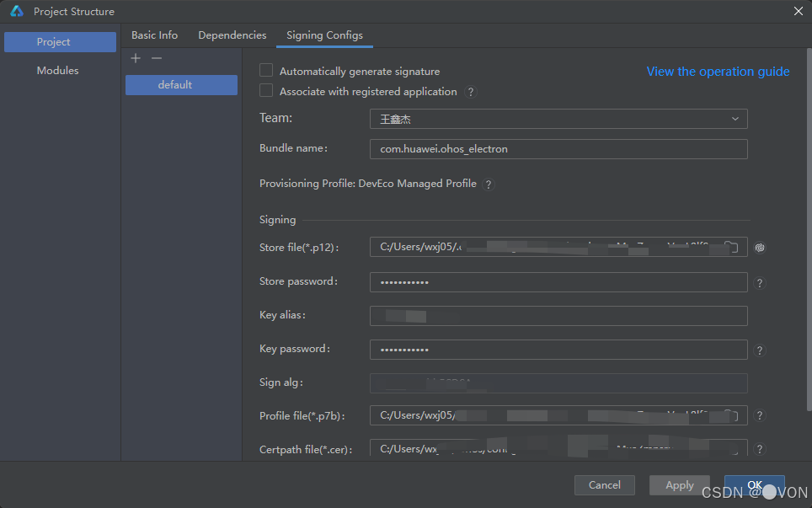
Task: Click the Key password field
Action: tap(558, 350)
